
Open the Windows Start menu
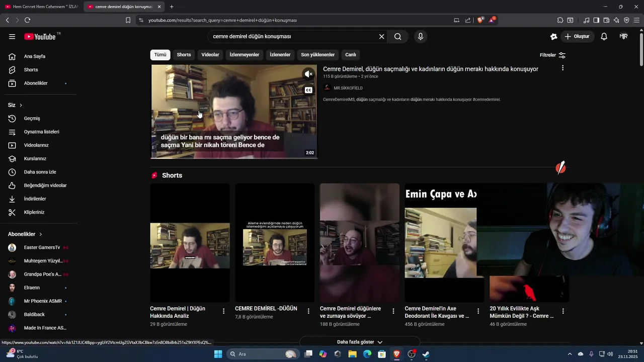(218, 354)
